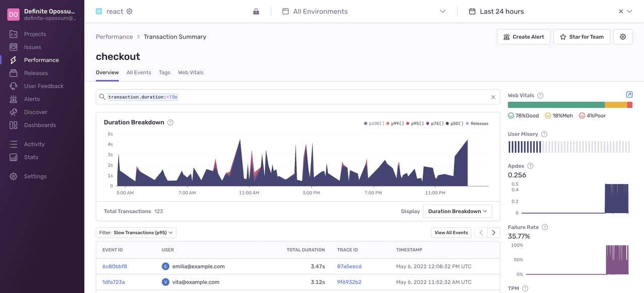644x293 pixels.
Task: Click the Apdex info icon
Action: tap(530, 166)
